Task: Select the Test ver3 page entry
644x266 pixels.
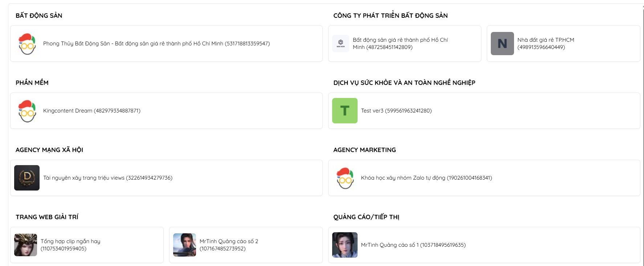Action: pos(396,111)
